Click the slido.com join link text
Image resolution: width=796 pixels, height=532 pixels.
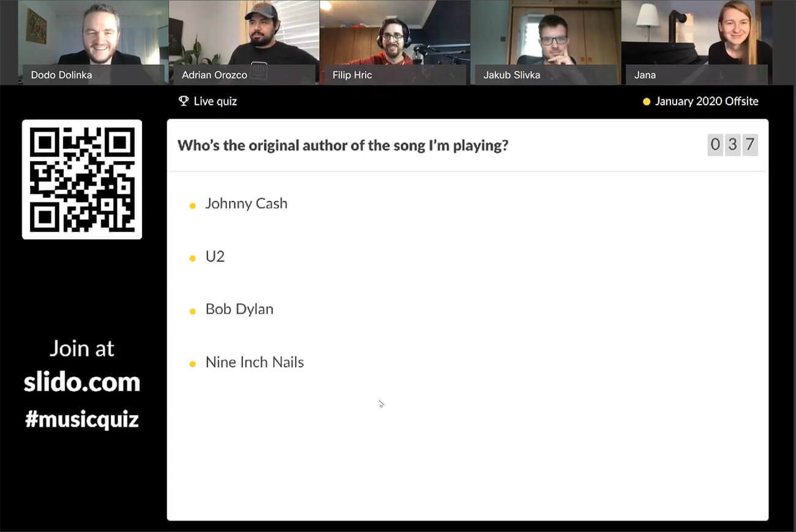[82, 383]
